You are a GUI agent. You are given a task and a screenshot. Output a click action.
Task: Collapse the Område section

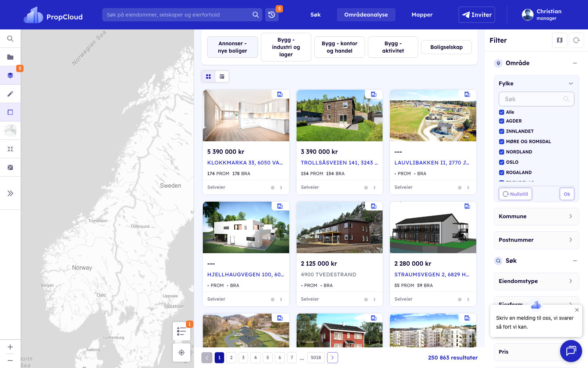click(575, 63)
